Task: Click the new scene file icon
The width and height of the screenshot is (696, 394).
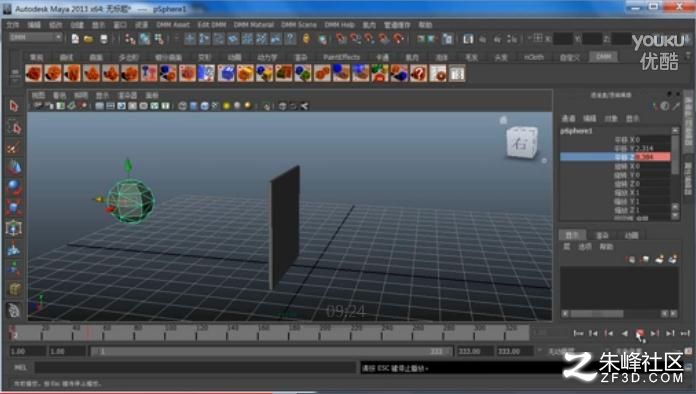Action: [x=75, y=39]
